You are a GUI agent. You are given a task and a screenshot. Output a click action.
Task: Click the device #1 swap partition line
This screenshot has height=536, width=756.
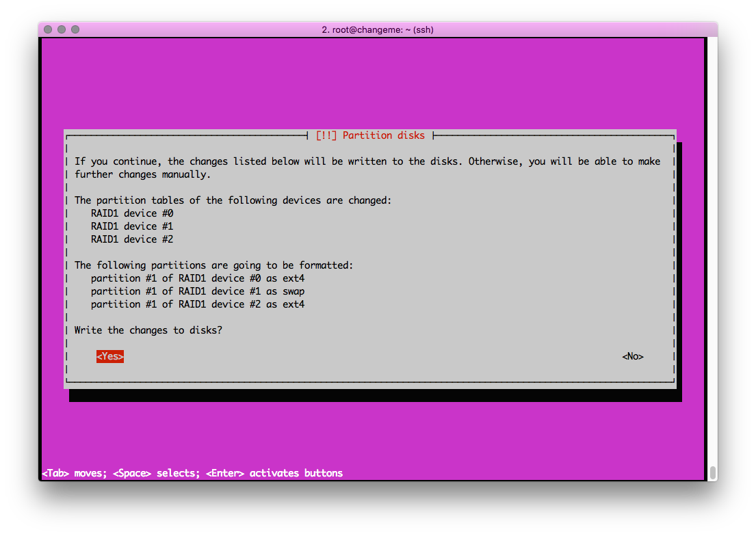coord(198,291)
